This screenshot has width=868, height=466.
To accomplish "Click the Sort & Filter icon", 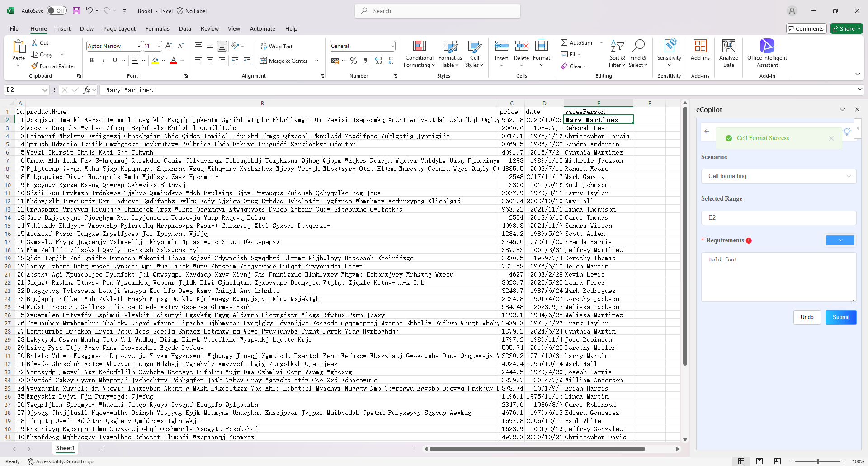I will [617, 47].
